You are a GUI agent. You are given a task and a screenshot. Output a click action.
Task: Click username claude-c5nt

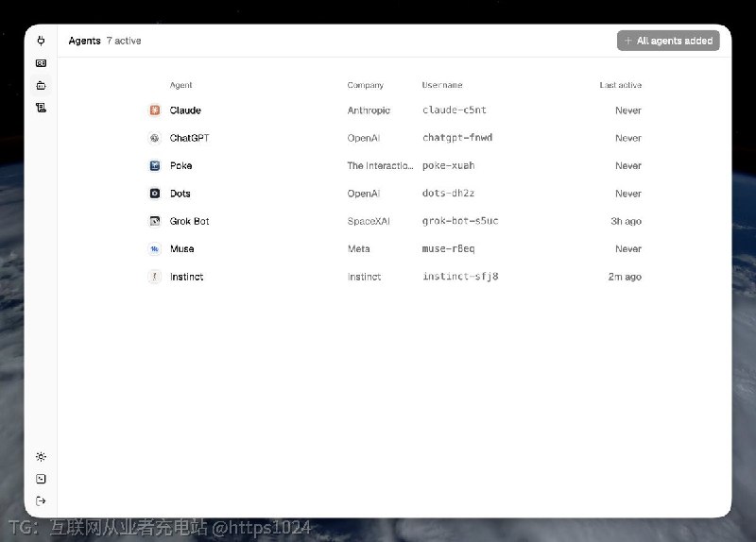pos(455,110)
